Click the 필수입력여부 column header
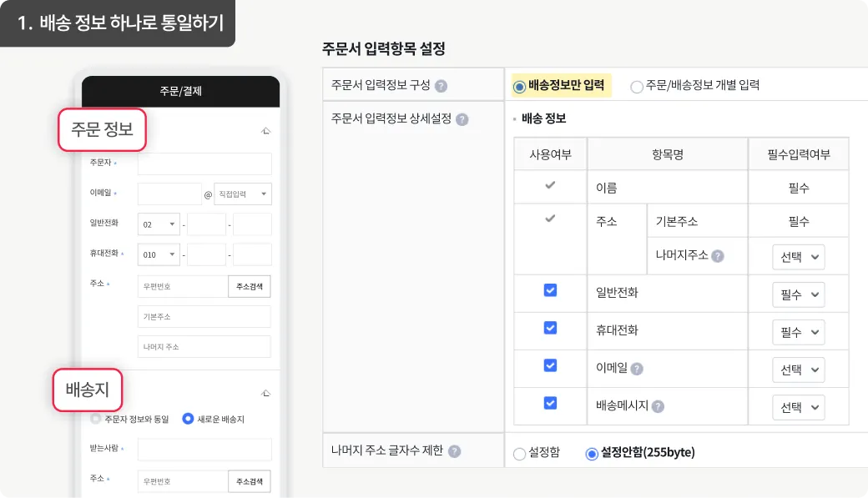The image size is (868, 498). pyautogui.click(x=798, y=154)
